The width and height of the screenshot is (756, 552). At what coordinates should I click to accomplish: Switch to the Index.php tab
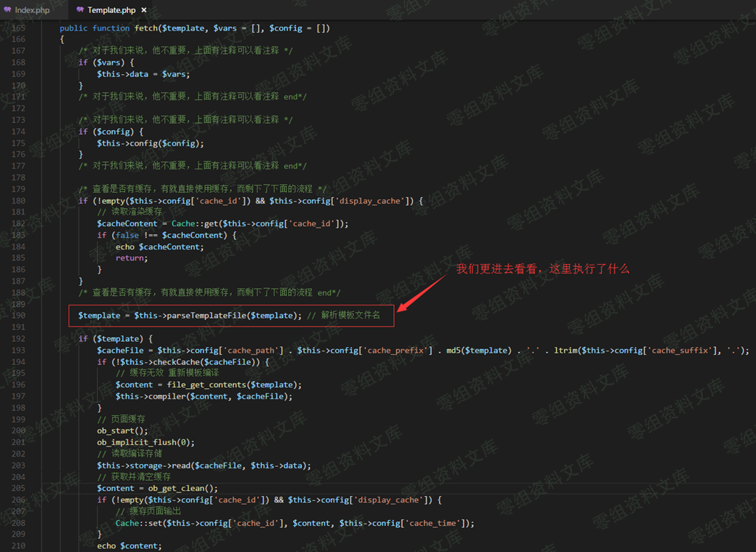(x=27, y=9)
